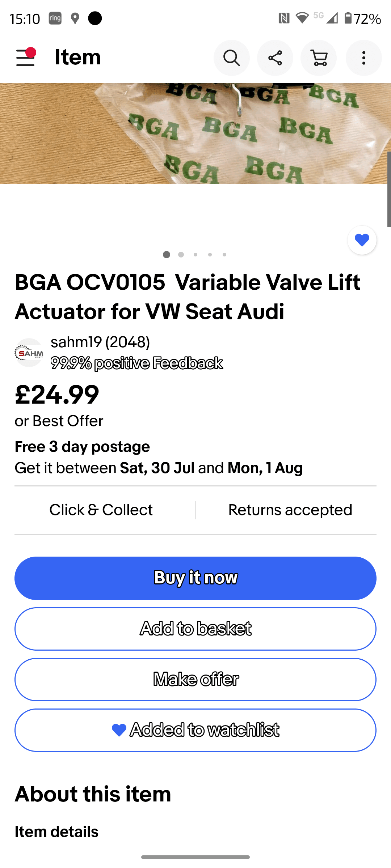
Task: View the 99.9% positive Feedback link
Action: 136,363
